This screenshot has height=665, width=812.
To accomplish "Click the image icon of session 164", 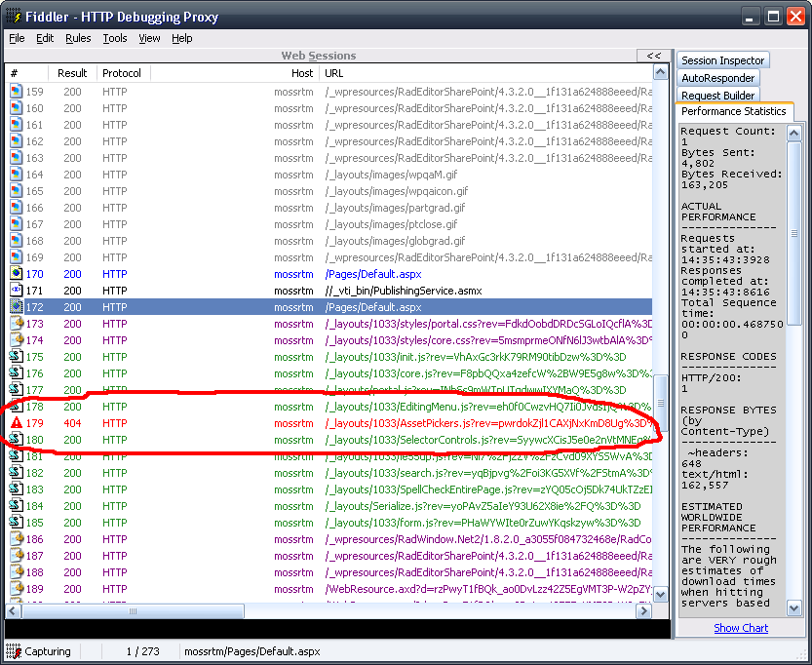I will pyautogui.click(x=17, y=175).
